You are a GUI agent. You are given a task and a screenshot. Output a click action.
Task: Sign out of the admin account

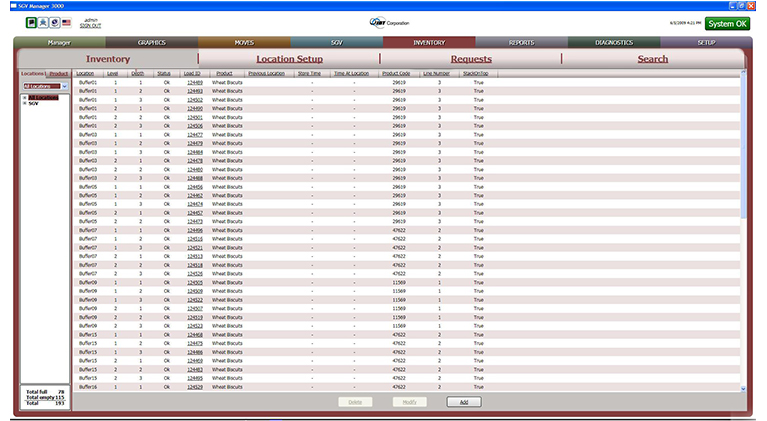tap(92, 25)
